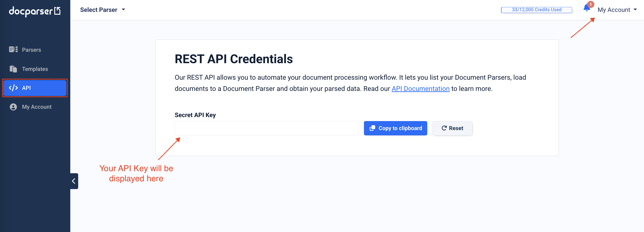Click the My Account person icon
Viewport: 644px width, 232px height.
click(13, 107)
